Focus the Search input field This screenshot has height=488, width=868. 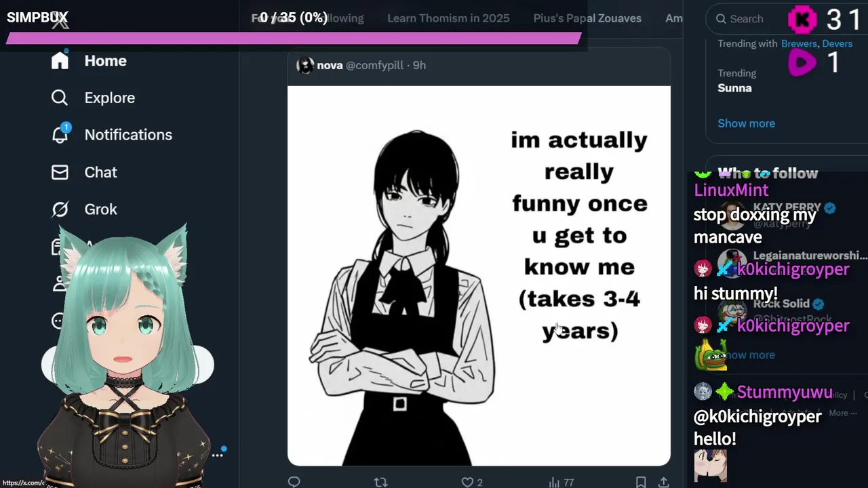749,19
